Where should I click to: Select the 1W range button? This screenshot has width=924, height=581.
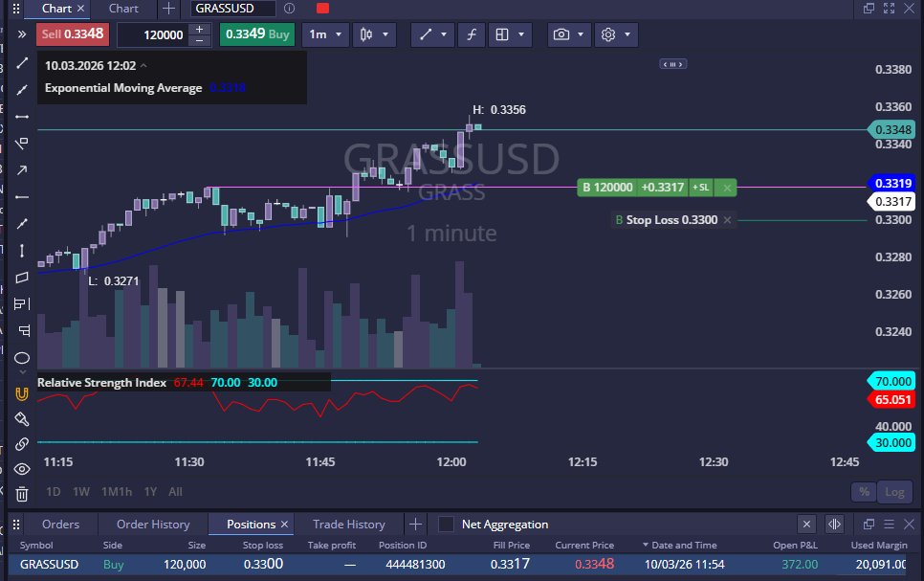[x=81, y=492]
